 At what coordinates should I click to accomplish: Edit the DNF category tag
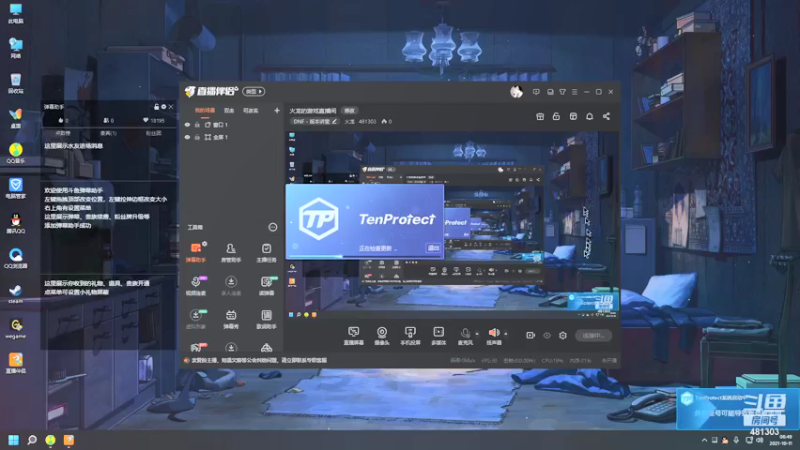315,121
